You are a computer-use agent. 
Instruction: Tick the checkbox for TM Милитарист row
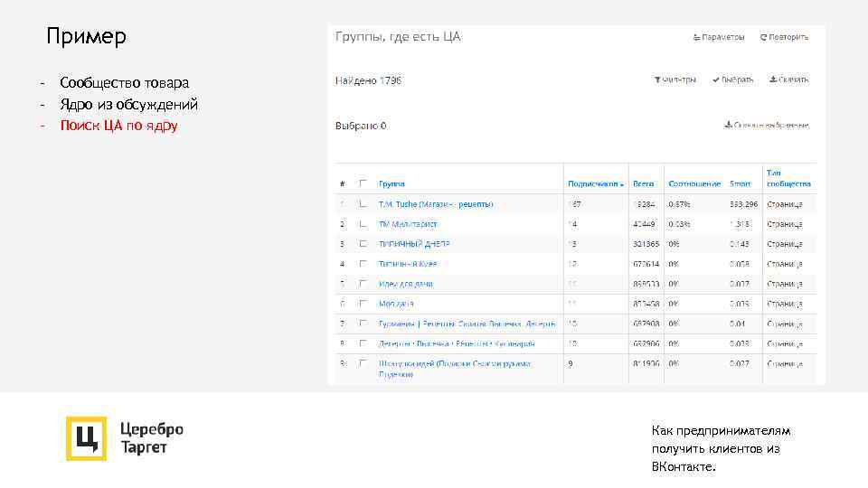363,224
